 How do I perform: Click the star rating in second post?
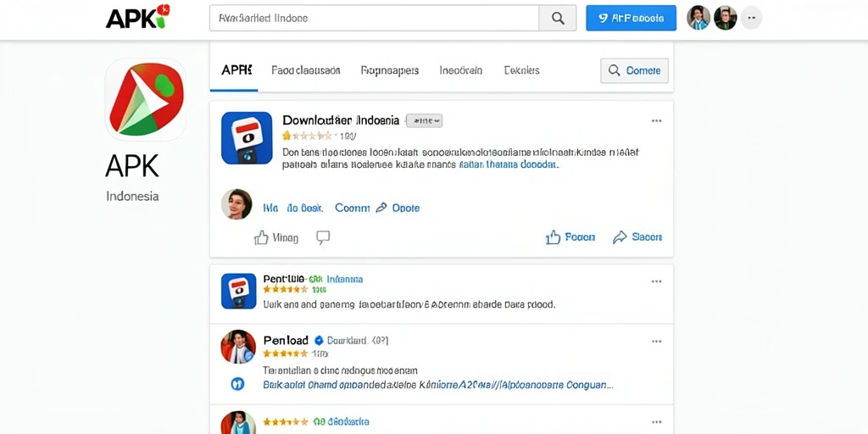point(285,289)
